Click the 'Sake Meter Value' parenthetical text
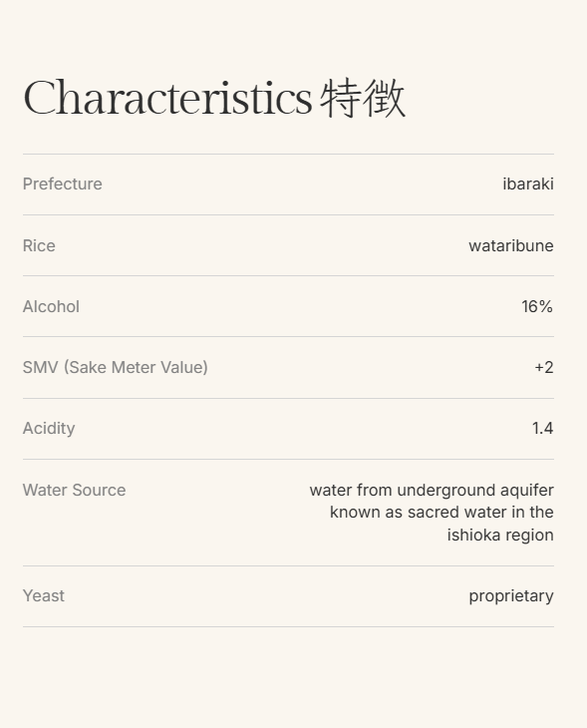This screenshot has height=728, width=587. (x=136, y=367)
